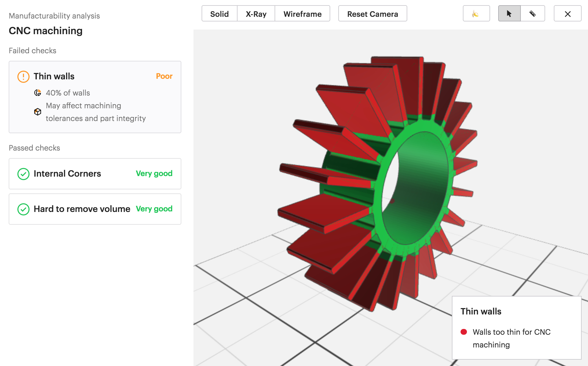Switch to Solid view mode
Screen dimensions: 588x366
pyautogui.click(x=219, y=14)
